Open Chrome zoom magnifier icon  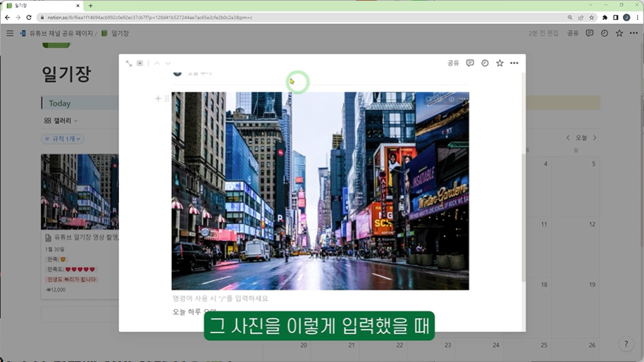point(569,17)
